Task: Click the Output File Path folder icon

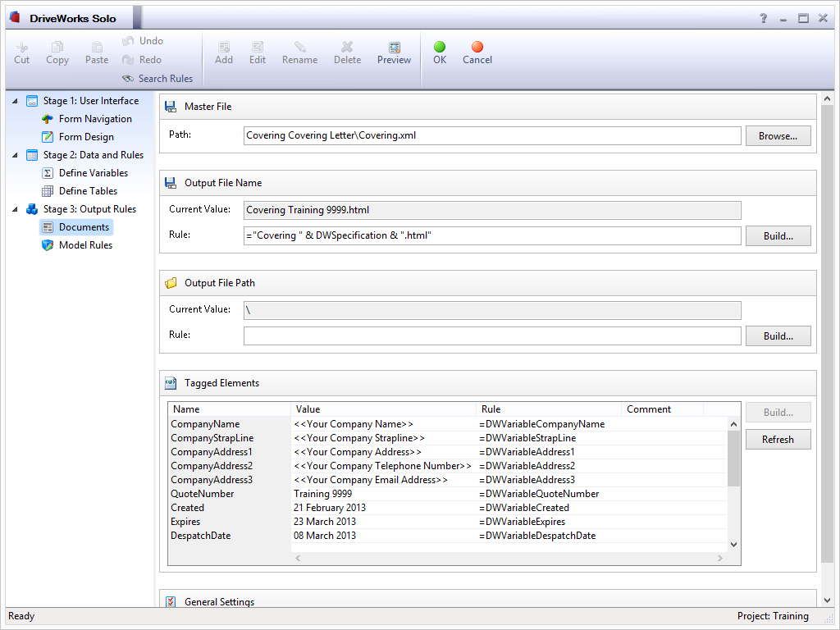Action: pos(171,283)
